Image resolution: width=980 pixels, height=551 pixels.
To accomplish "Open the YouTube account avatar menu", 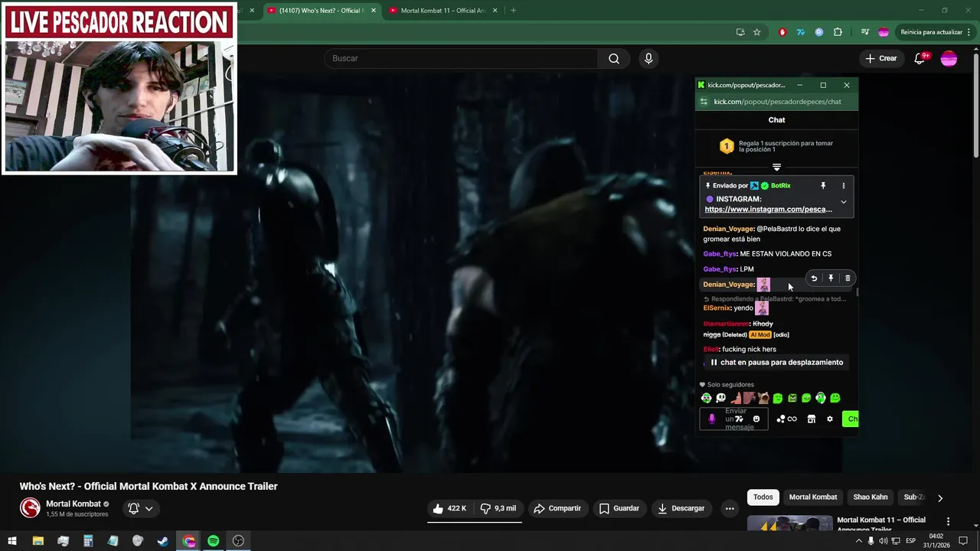I will [949, 59].
